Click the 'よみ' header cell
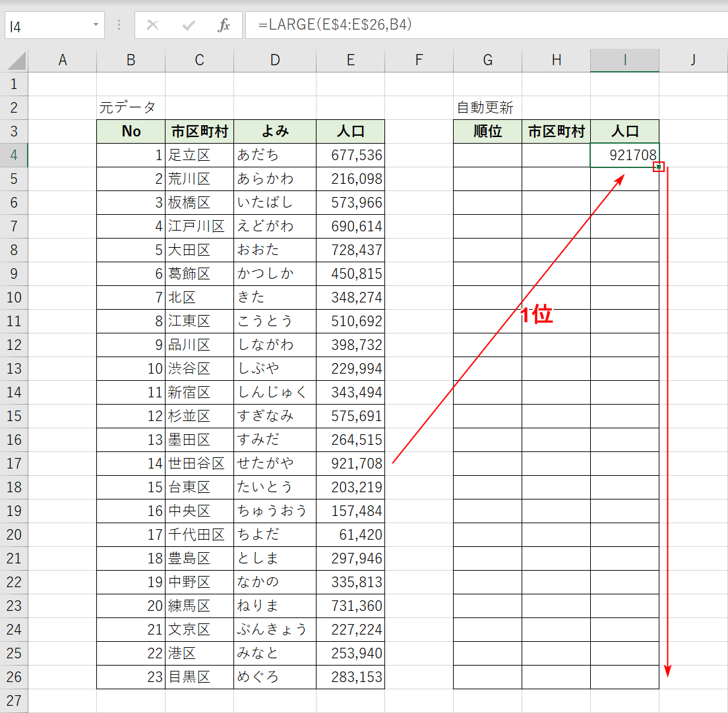728x713 pixels. click(x=275, y=131)
